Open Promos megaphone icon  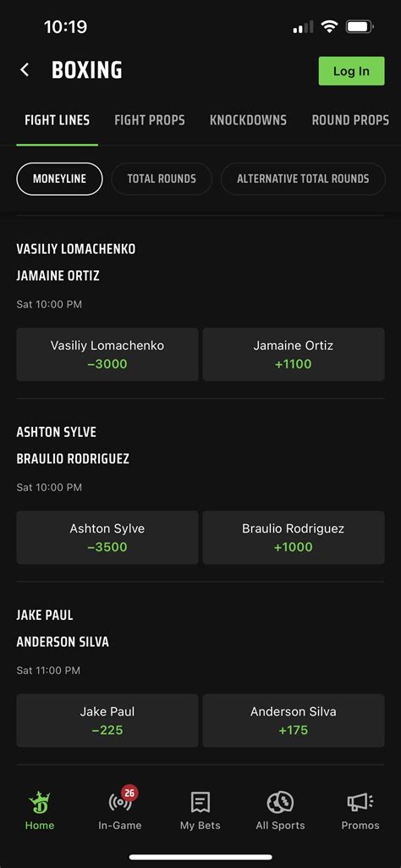tap(360, 802)
